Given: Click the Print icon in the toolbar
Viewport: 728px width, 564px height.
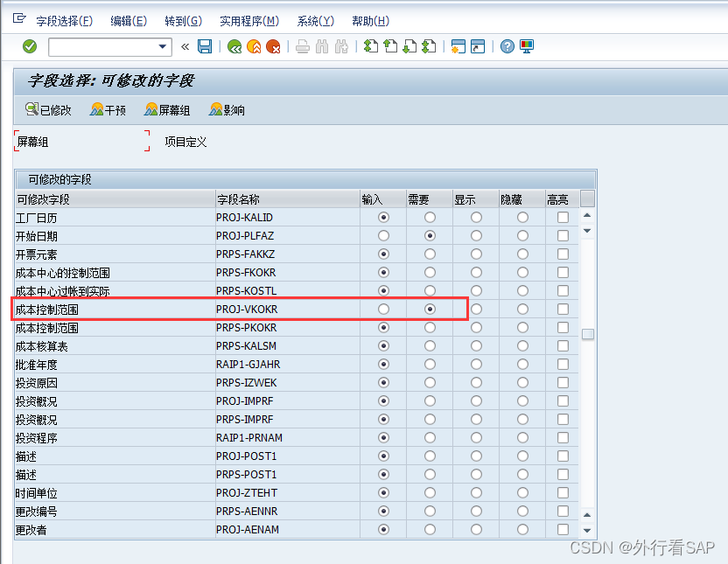Looking at the screenshot, I should point(303,46).
